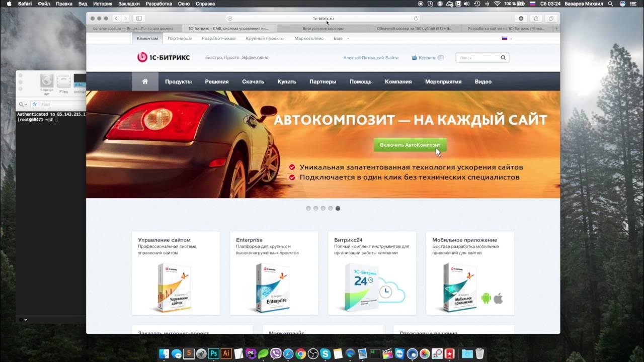Select the fifth carousel dot

pos(338,208)
